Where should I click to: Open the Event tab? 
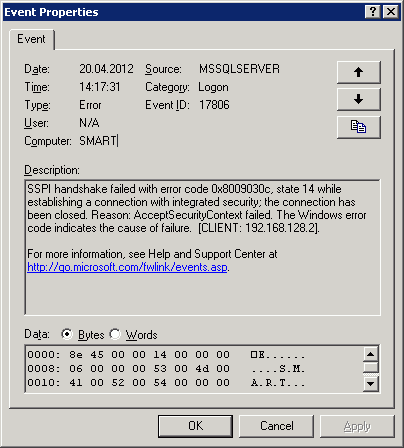tap(31, 39)
